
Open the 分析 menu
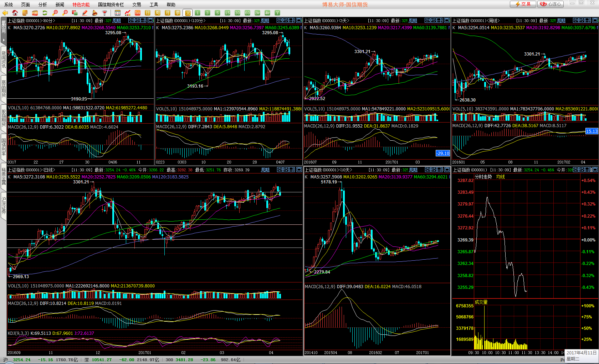coord(43,5)
